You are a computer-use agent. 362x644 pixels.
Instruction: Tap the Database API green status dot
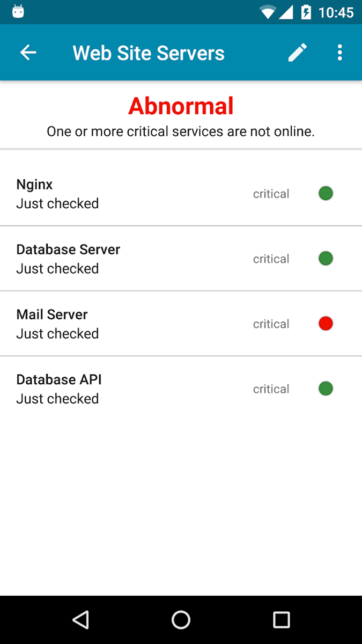coord(326,389)
